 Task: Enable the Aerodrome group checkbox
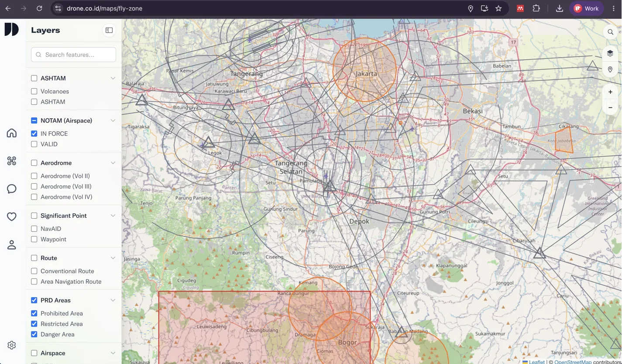coord(34,163)
